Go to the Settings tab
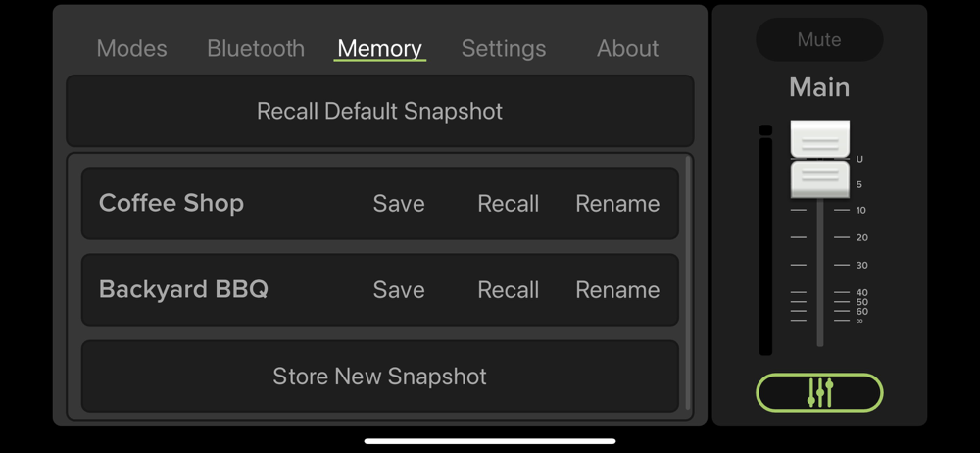The image size is (980, 453). tap(504, 48)
